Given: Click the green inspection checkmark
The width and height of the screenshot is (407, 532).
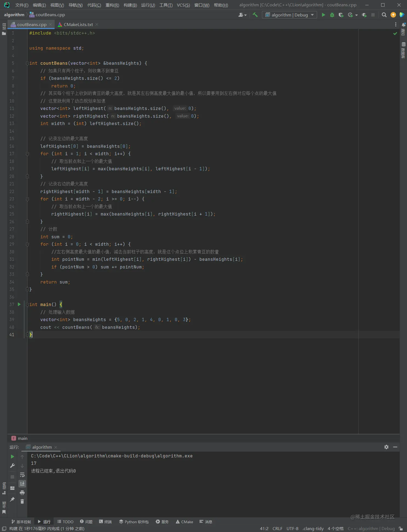Looking at the screenshot, I should point(395,33).
